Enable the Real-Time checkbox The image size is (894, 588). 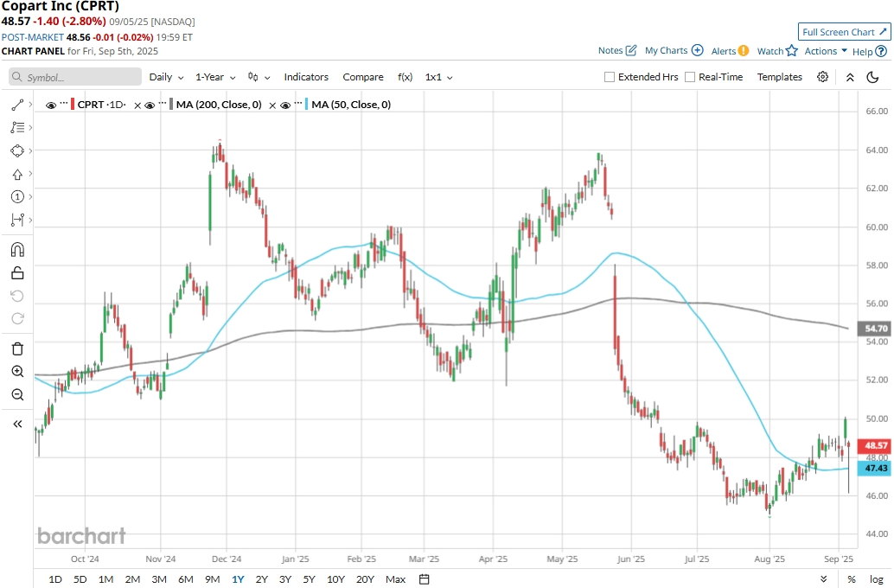690,77
